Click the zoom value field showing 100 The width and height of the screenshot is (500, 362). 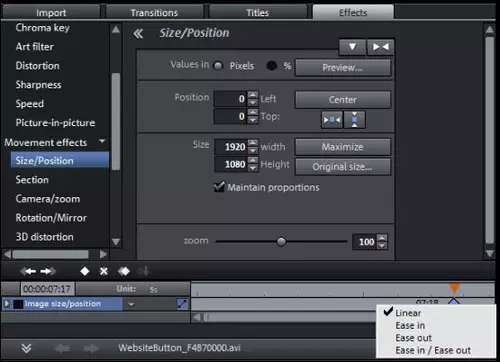point(365,242)
